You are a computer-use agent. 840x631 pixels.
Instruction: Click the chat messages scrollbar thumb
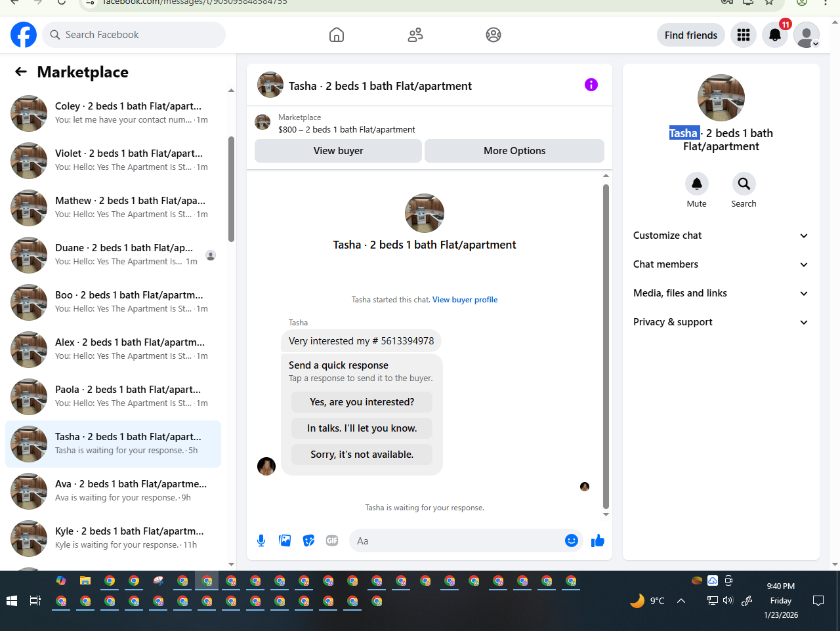[606, 346]
